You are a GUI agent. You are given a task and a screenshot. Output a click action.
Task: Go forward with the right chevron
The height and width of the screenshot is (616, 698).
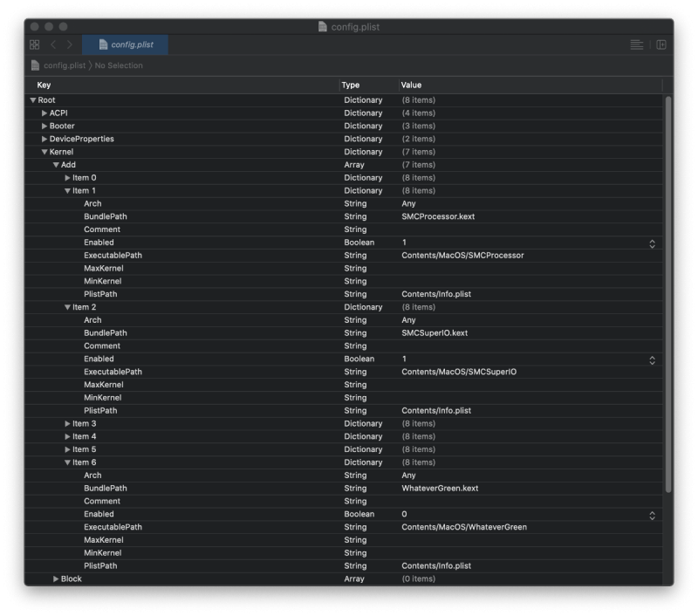70,44
